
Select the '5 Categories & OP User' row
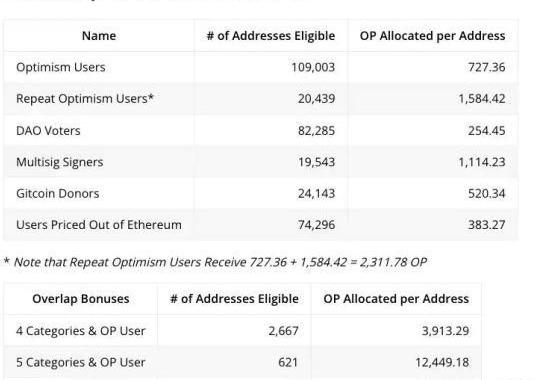[242, 362]
